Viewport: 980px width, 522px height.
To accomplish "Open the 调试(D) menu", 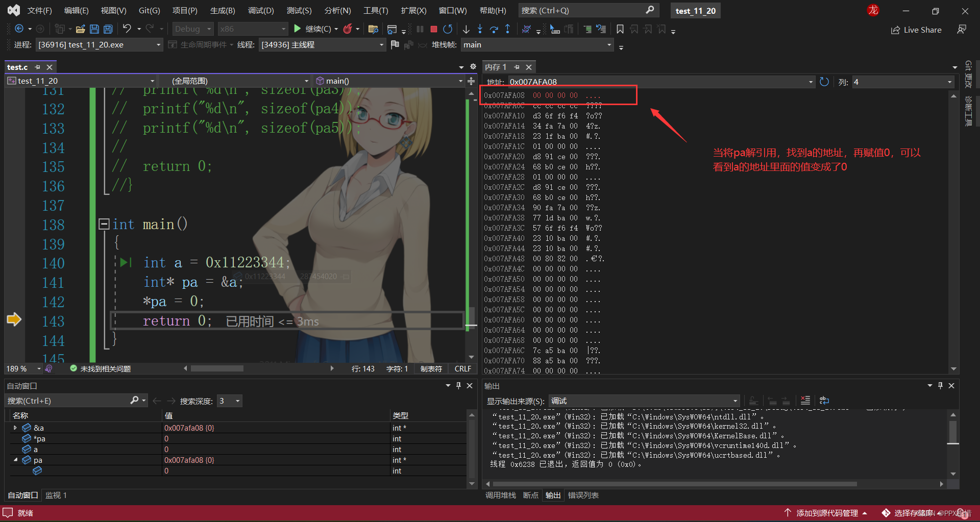I will click(x=261, y=11).
